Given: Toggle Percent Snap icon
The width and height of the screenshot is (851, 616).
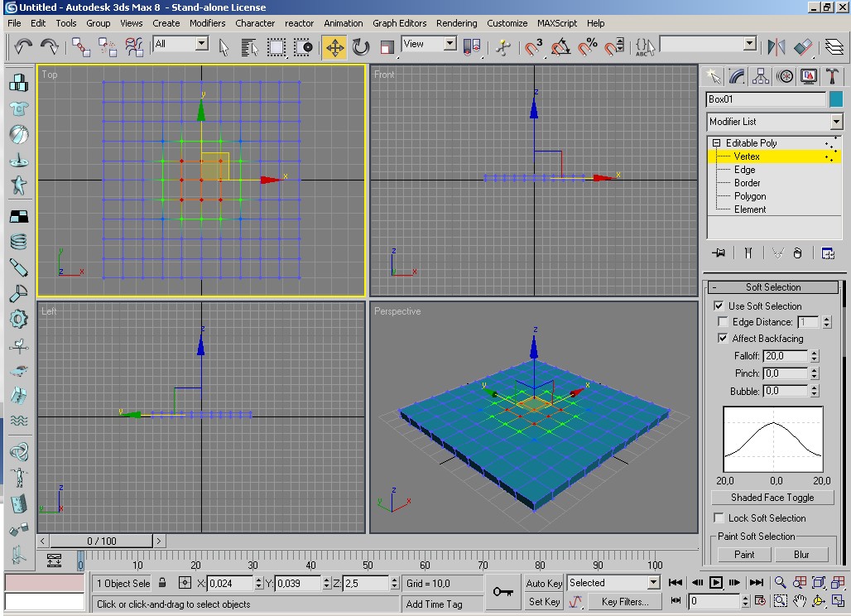Looking at the screenshot, I should tap(587, 47).
